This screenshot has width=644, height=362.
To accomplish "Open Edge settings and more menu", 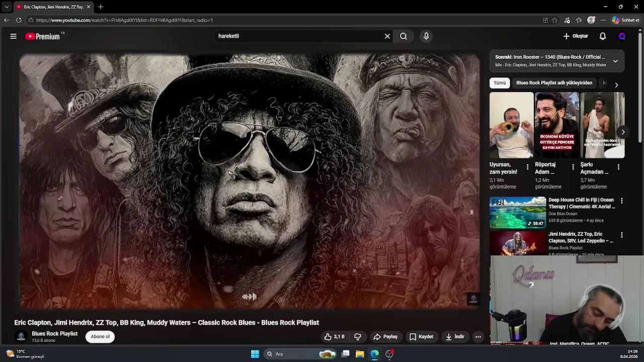I will 603,20.
